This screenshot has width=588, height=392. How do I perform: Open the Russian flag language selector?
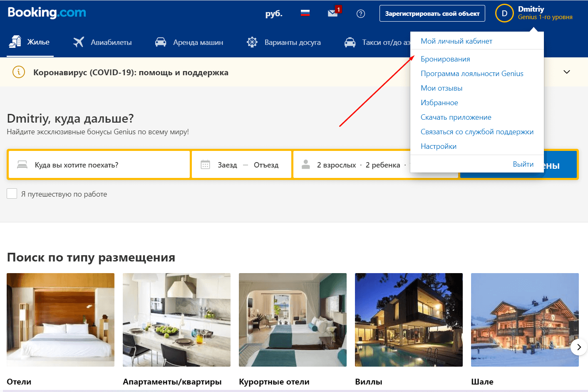[305, 13]
